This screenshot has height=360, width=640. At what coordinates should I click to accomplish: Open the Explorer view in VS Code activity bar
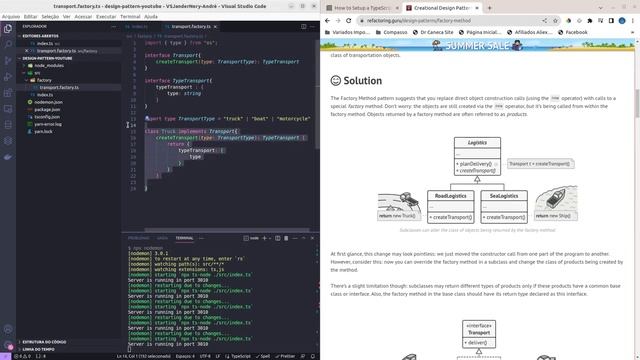[x=8, y=29]
